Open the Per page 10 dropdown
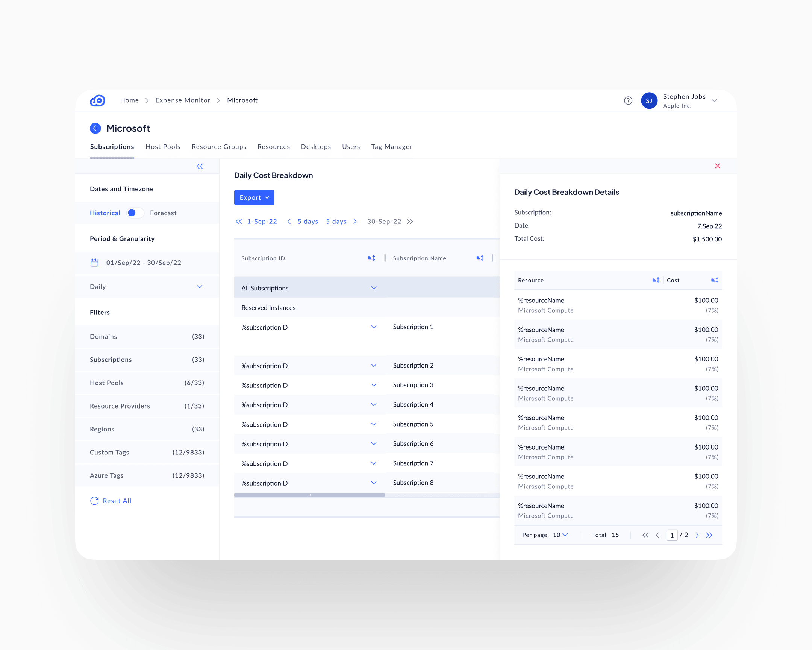812x650 pixels. (x=561, y=535)
